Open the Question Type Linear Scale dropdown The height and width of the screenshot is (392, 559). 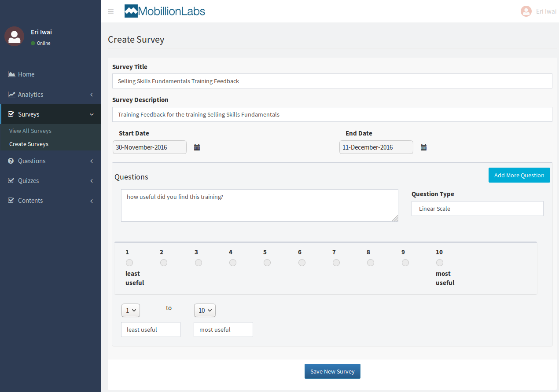[x=477, y=209]
